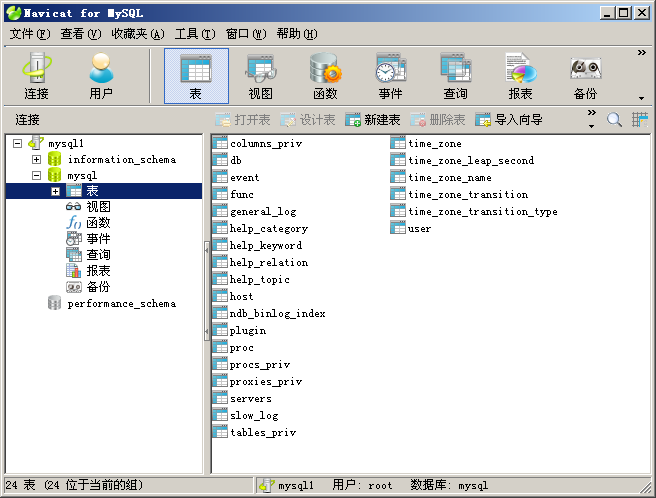Select 报表 node in mysql tree

(x=88, y=271)
